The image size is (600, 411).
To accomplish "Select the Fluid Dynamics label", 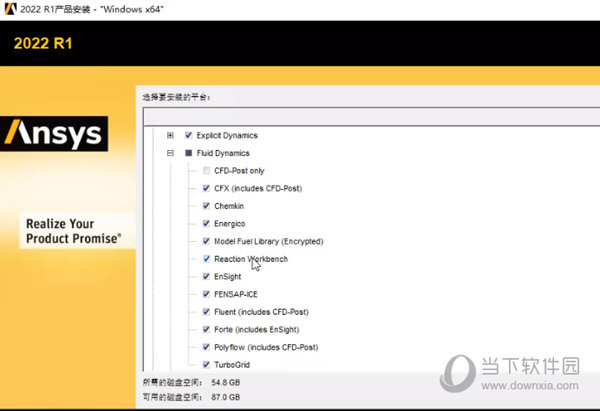I will 223,153.
